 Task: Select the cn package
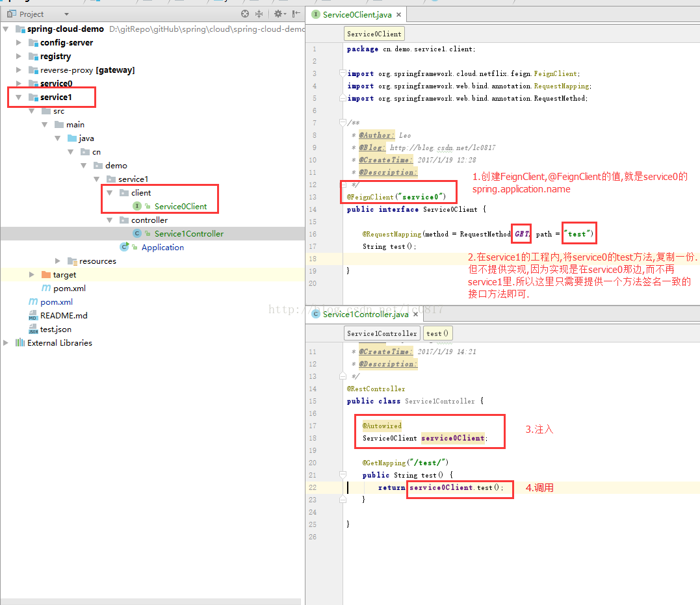pyautogui.click(x=96, y=152)
